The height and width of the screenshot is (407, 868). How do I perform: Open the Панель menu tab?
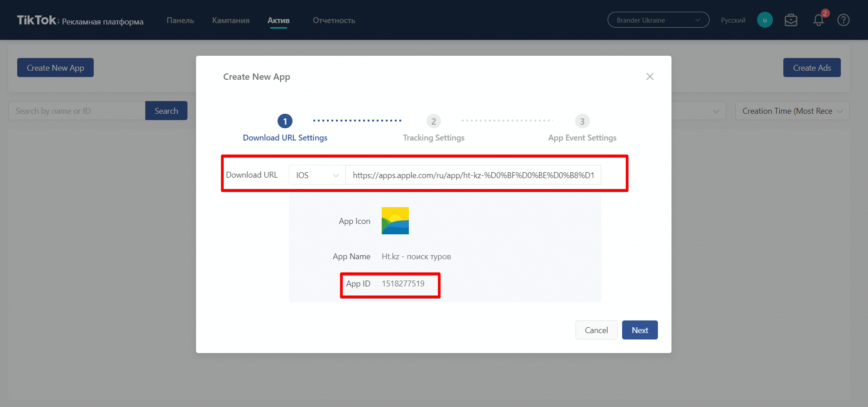(x=180, y=20)
